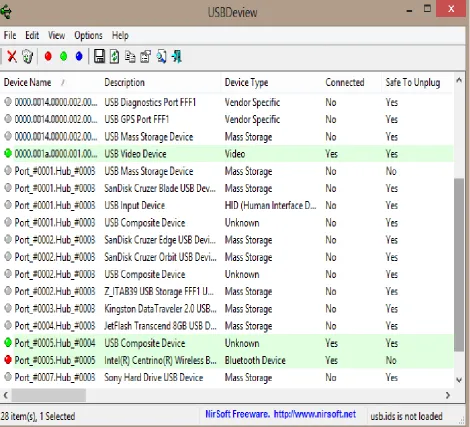Sort by Device Name column header

pyautogui.click(x=50, y=82)
